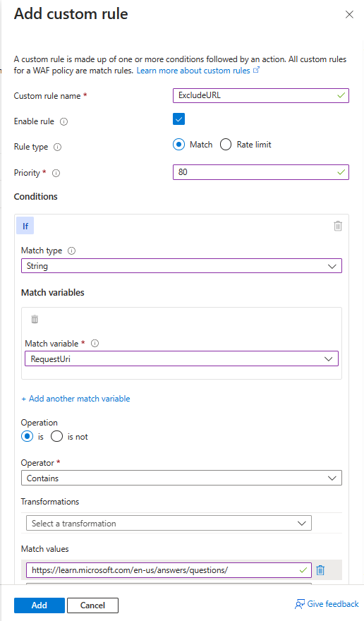Uncheck the Enable rule checkbox
The height and width of the screenshot is (621, 364).
point(178,119)
